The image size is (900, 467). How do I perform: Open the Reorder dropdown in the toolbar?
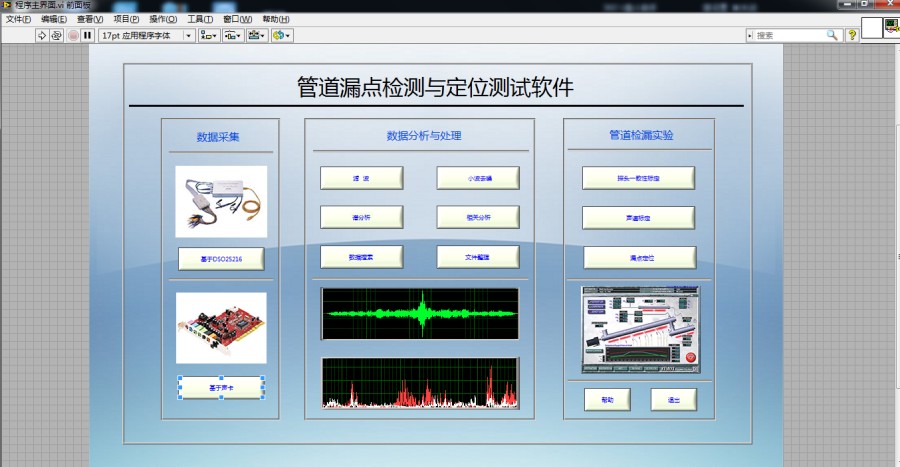click(x=281, y=35)
